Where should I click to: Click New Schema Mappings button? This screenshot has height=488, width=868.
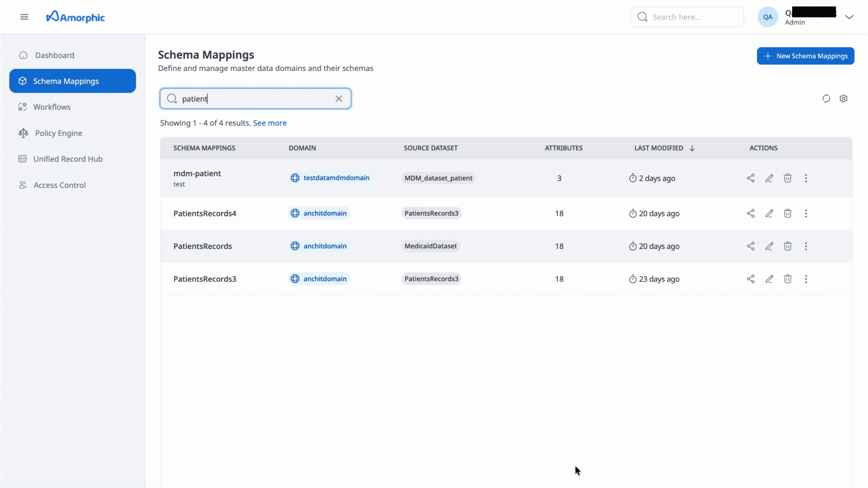(805, 56)
